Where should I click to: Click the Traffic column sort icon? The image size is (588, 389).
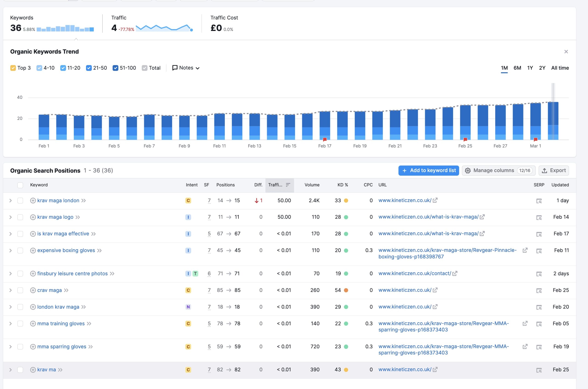[x=288, y=185]
